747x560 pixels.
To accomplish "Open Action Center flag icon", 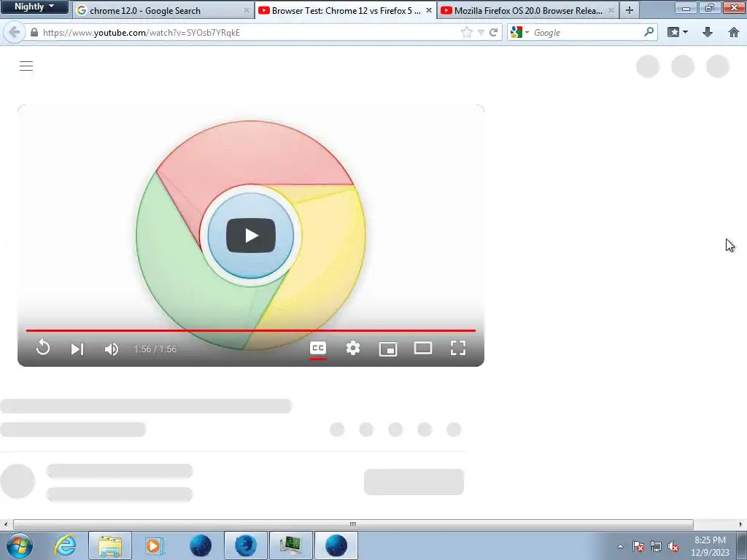I will tap(638, 547).
